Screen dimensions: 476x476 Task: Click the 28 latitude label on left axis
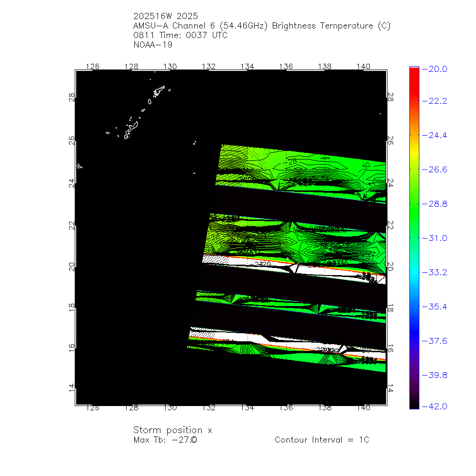click(x=72, y=97)
